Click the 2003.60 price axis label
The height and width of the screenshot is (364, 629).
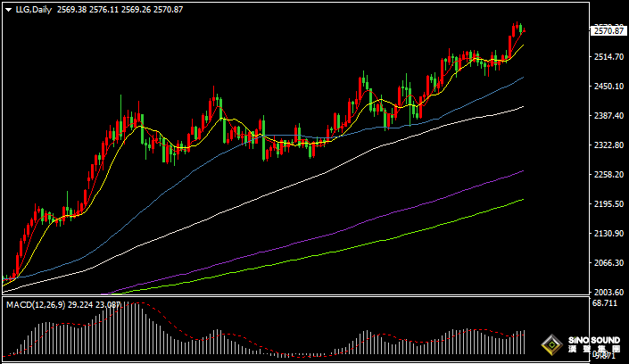[x=607, y=293]
